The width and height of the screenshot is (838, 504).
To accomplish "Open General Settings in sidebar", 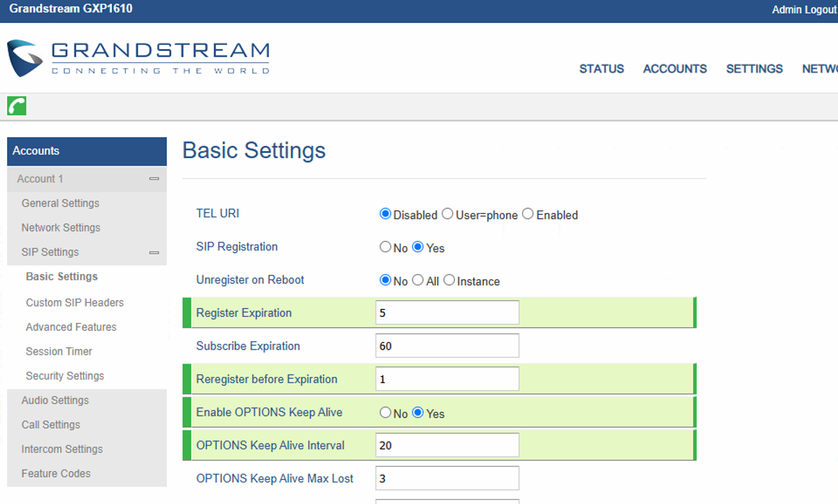I will tap(60, 203).
